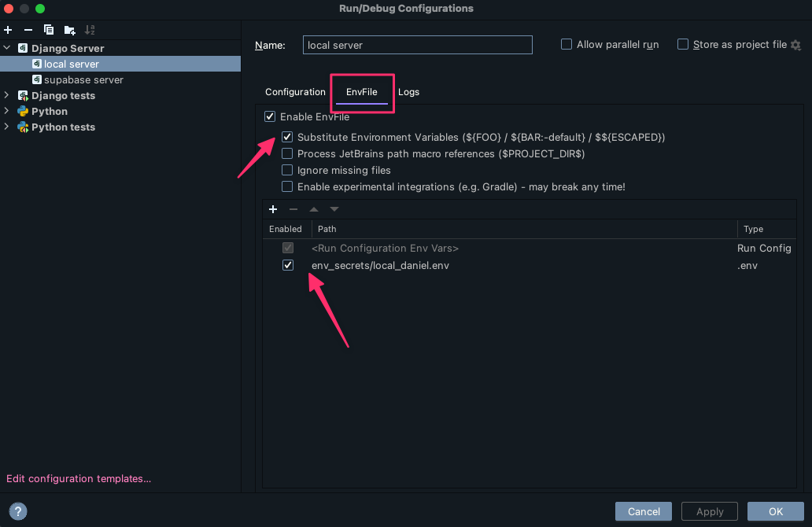Disable the Enable EnvFile checkbox

pyautogui.click(x=271, y=117)
